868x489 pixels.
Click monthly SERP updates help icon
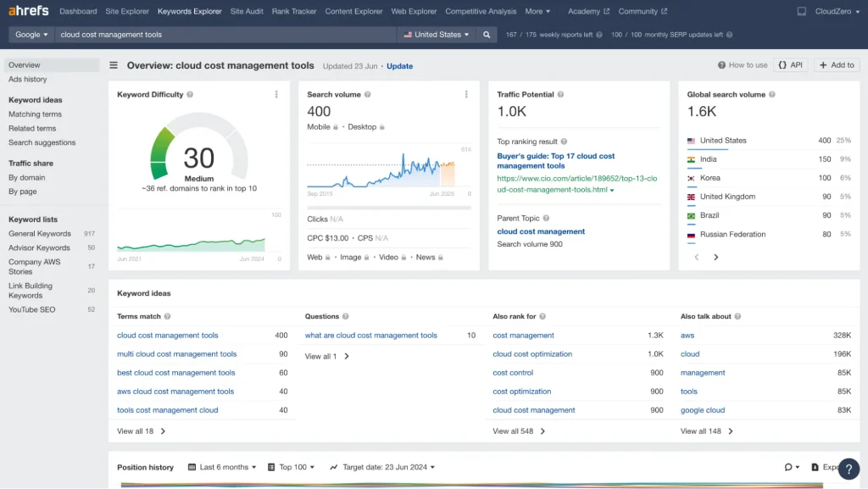point(729,34)
